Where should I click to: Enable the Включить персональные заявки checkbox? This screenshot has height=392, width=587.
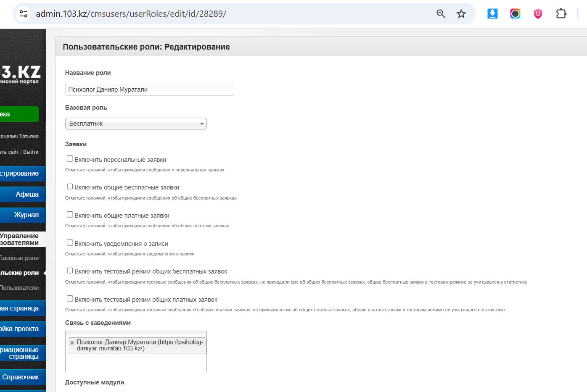coord(70,159)
